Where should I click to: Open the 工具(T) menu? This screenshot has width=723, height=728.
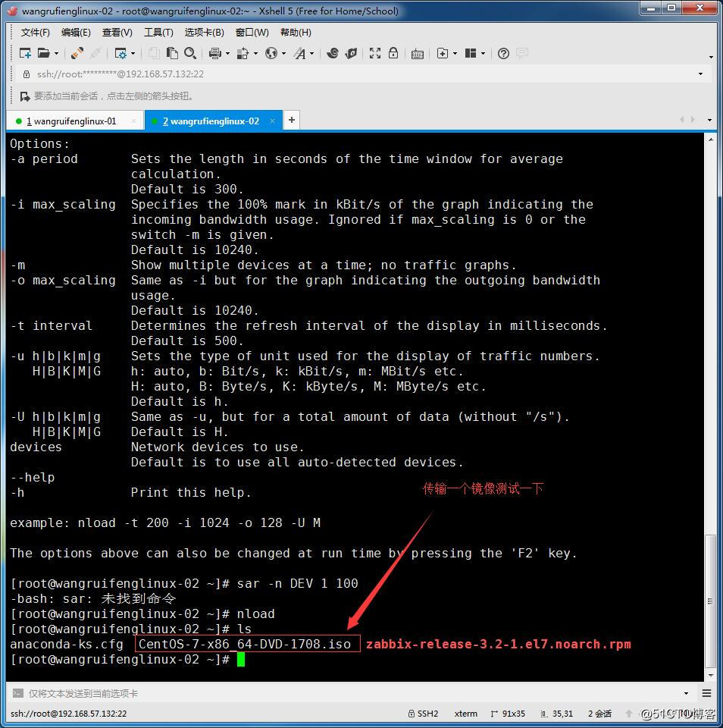point(158,33)
